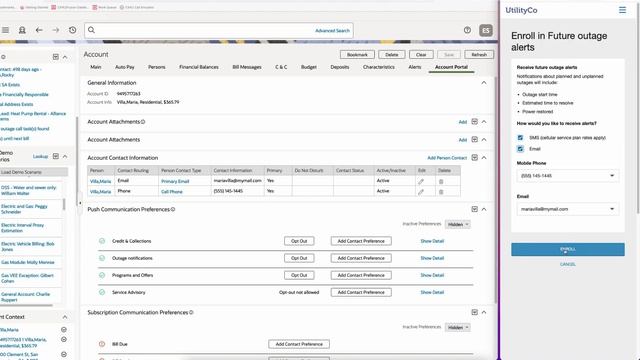Show Detail for Credit & Collections

pos(432,241)
